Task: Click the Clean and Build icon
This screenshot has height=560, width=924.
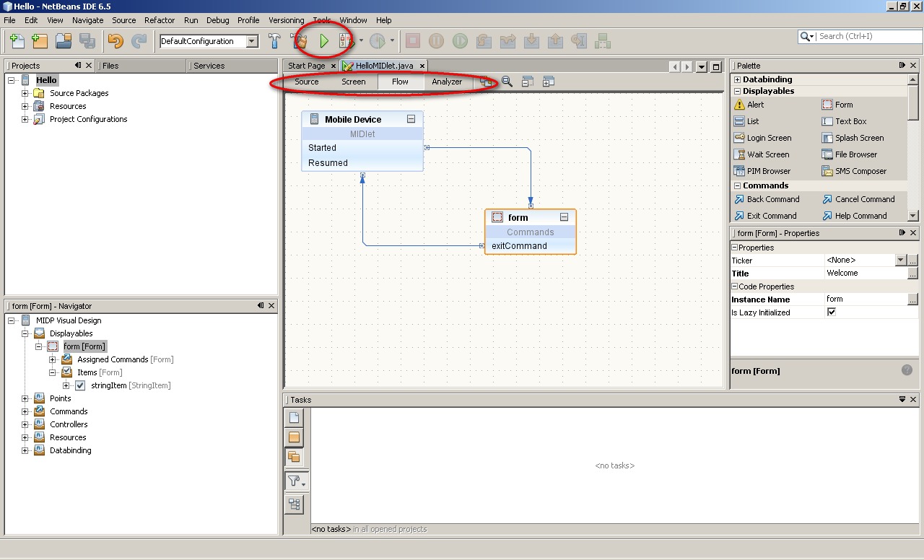Action: click(299, 41)
